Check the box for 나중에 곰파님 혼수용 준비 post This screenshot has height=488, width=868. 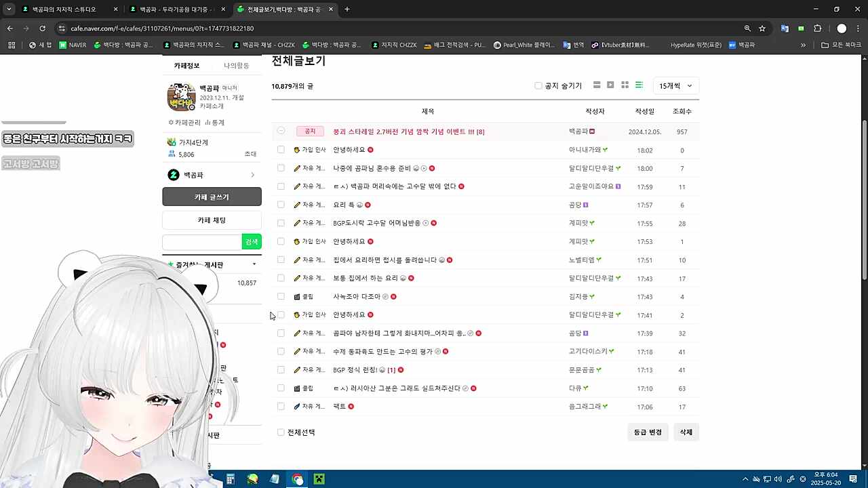click(281, 168)
